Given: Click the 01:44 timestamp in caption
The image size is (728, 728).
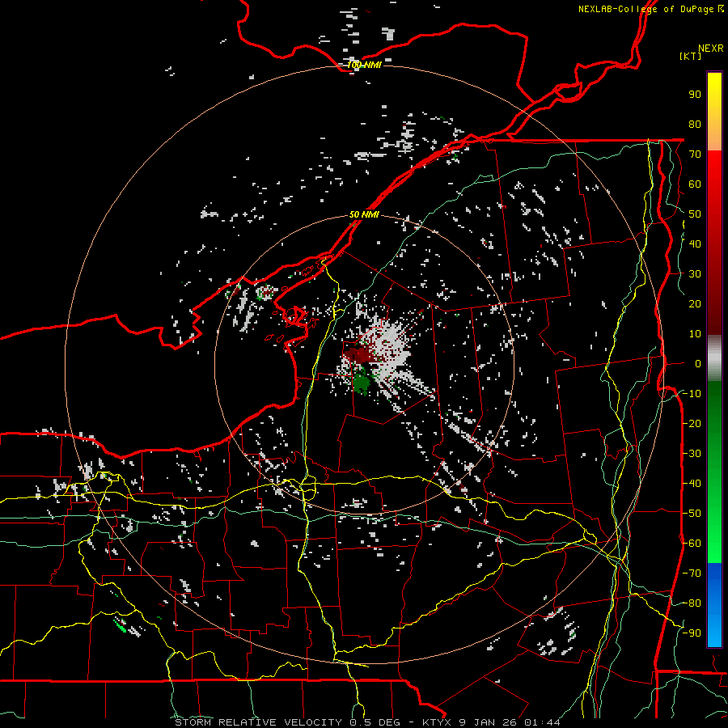Looking at the screenshot, I should [x=542, y=722].
